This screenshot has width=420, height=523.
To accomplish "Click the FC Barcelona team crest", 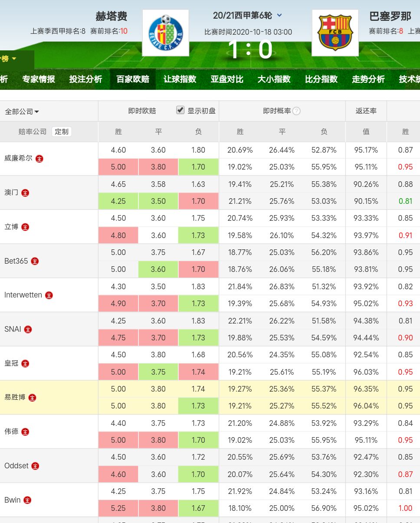I will pos(335,33).
